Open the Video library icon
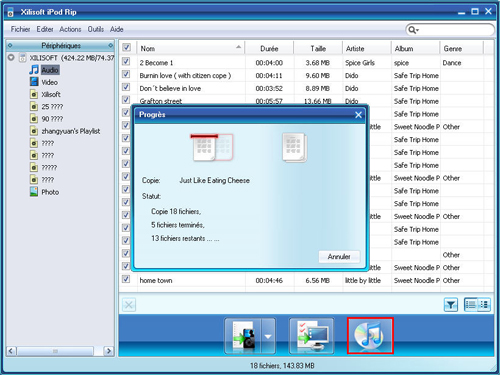 pyautogui.click(x=34, y=82)
